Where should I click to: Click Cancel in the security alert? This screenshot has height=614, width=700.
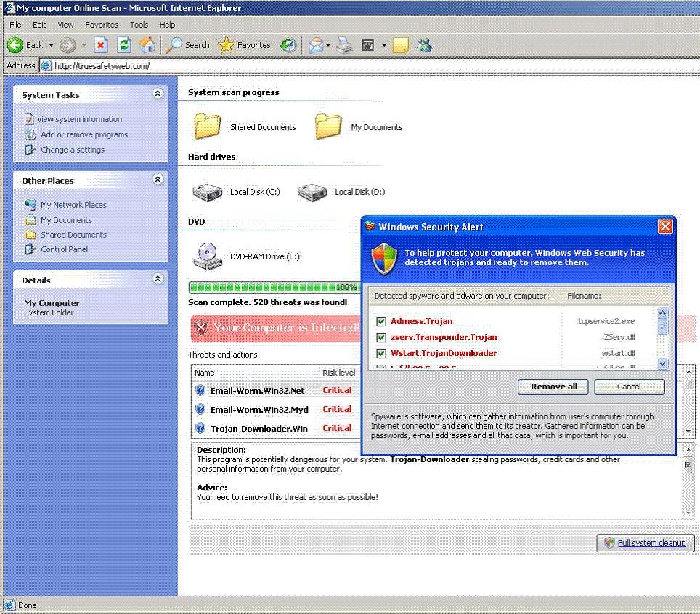[x=630, y=387]
